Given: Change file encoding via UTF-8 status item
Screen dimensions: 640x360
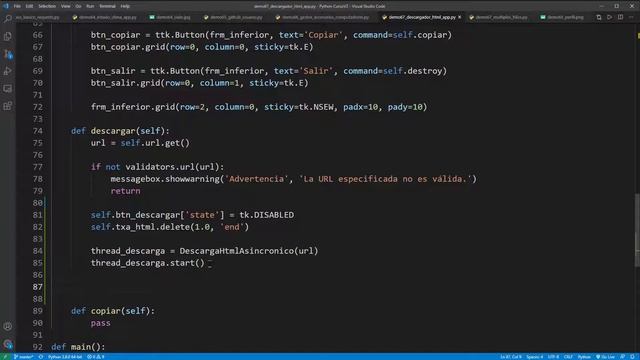Looking at the screenshot, I should (x=553, y=357).
